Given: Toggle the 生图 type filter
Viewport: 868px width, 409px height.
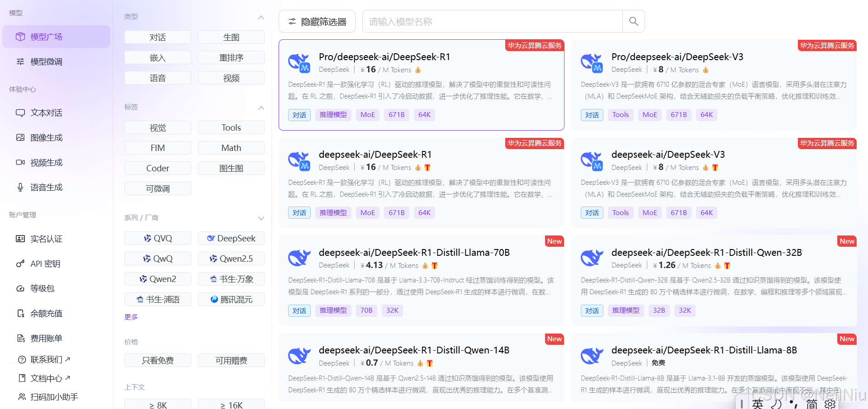Looking at the screenshot, I should tap(231, 37).
